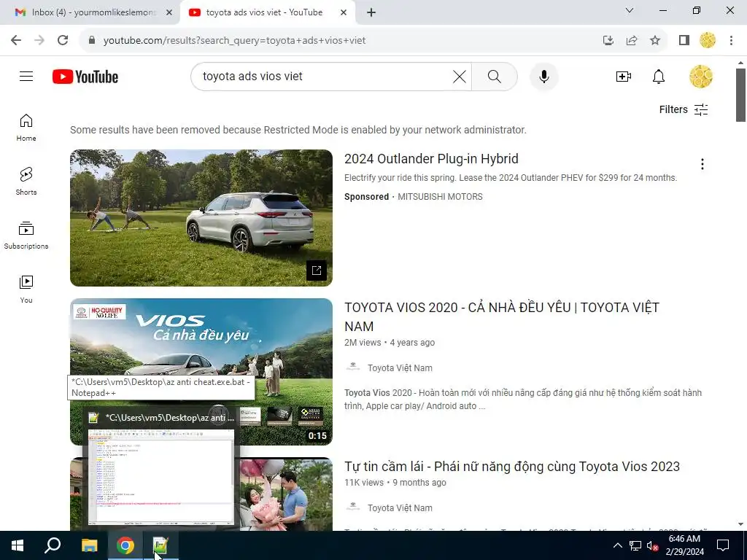Click the Notepad++ taskbar icon

coord(161,545)
